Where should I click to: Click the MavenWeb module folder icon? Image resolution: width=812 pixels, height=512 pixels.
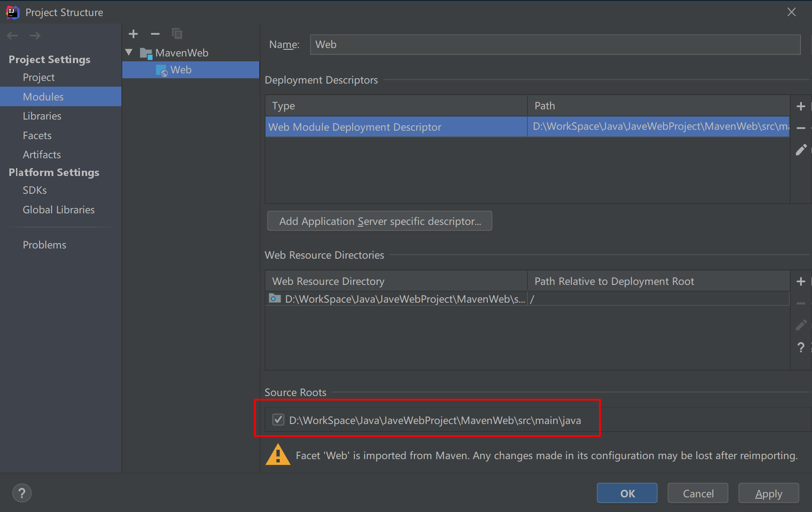point(146,53)
